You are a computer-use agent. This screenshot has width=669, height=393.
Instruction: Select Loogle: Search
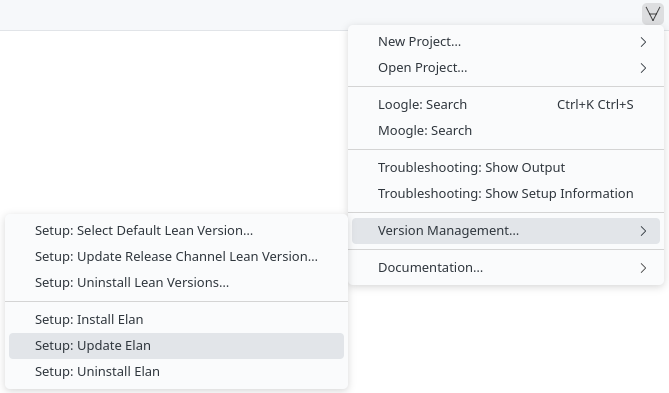[x=506, y=105]
